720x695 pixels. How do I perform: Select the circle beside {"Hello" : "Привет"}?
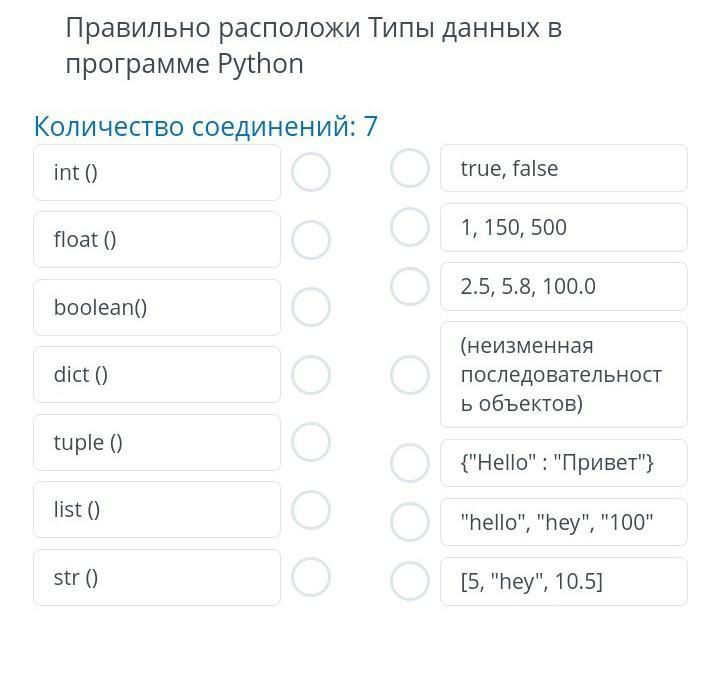coord(410,463)
